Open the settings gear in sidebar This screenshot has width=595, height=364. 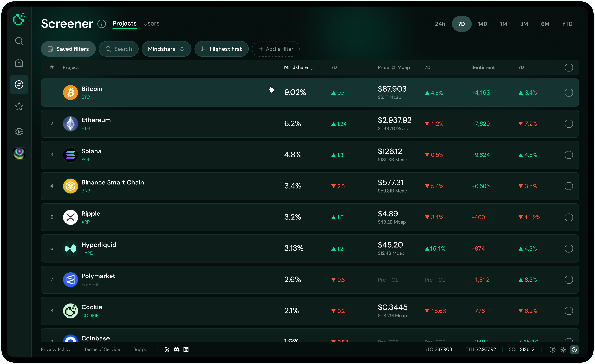point(19,132)
